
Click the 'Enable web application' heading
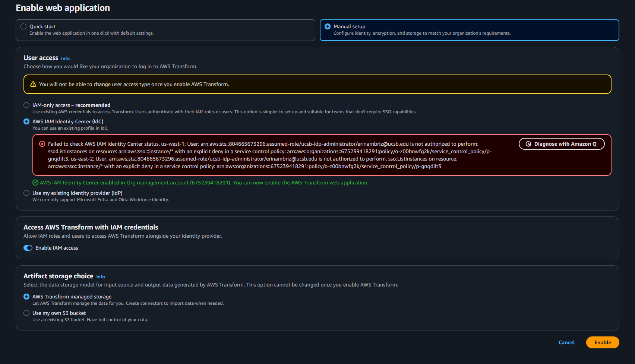pos(63,8)
